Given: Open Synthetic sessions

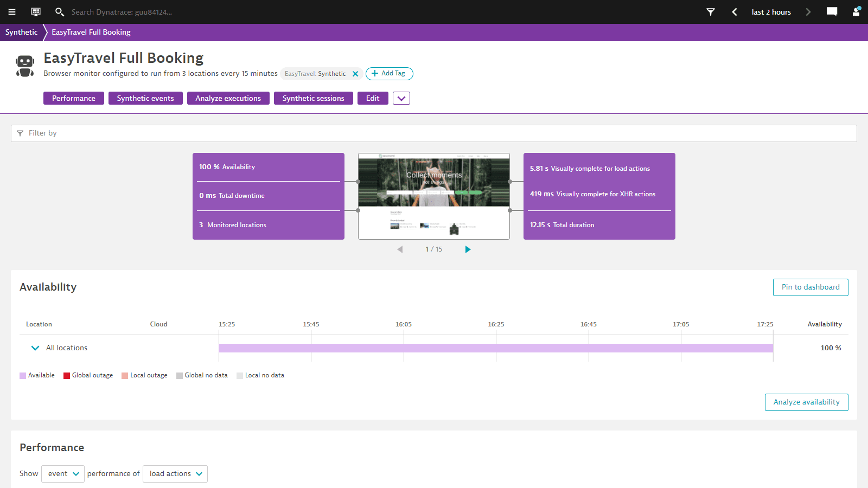Looking at the screenshot, I should [314, 98].
